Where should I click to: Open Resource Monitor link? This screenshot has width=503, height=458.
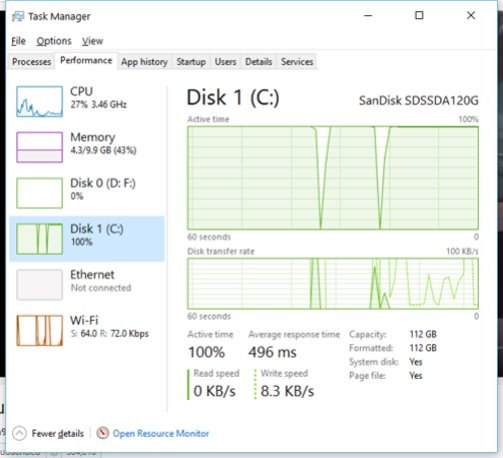(161, 433)
